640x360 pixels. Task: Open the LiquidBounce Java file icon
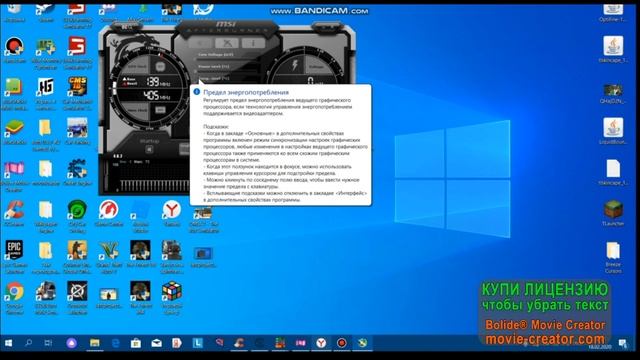coord(613,128)
